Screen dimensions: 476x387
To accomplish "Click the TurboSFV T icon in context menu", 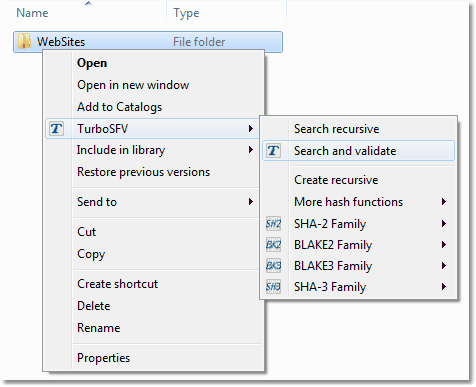I will pos(56,129).
